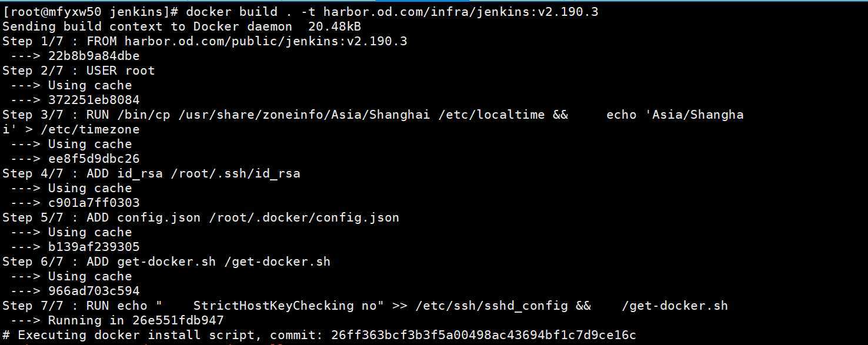Click the Step 4/7 ADD id_rsa line

point(151,173)
